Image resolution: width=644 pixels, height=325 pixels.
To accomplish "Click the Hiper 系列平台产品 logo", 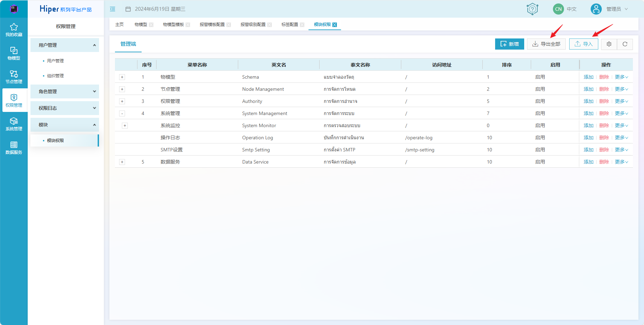I will coord(66,9).
